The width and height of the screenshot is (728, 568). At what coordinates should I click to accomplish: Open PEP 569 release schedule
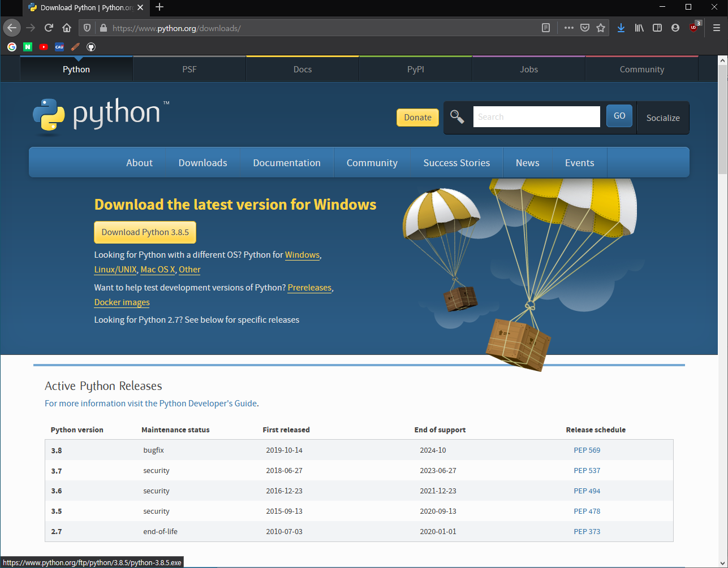coord(587,450)
